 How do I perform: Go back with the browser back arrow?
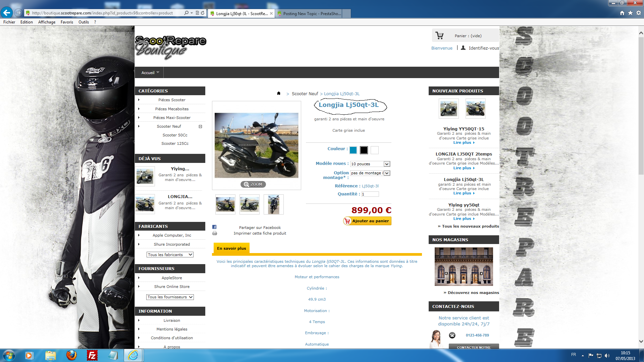pos(7,13)
